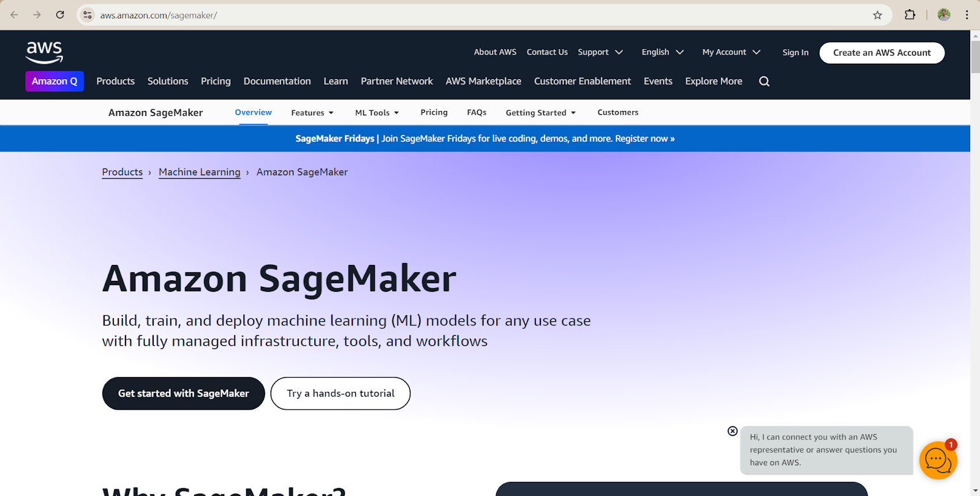This screenshot has height=496, width=980.
Task: Open the Products menu
Action: click(115, 81)
